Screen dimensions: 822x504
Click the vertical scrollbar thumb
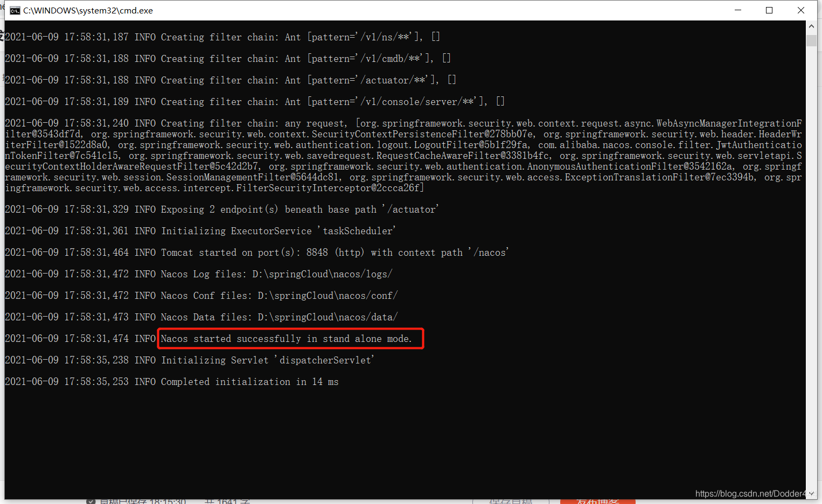811,40
